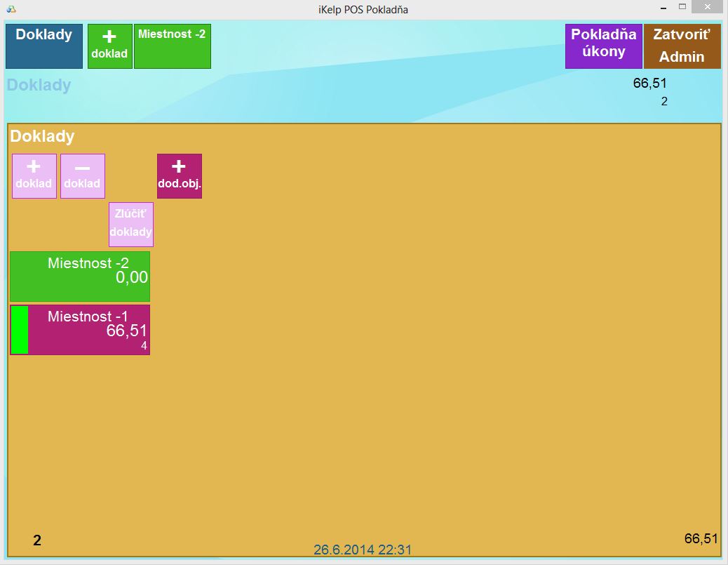Click bright green indicator on Miestnost -1 tile
Viewport: 728px width, 565px height.
coord(20,330)
